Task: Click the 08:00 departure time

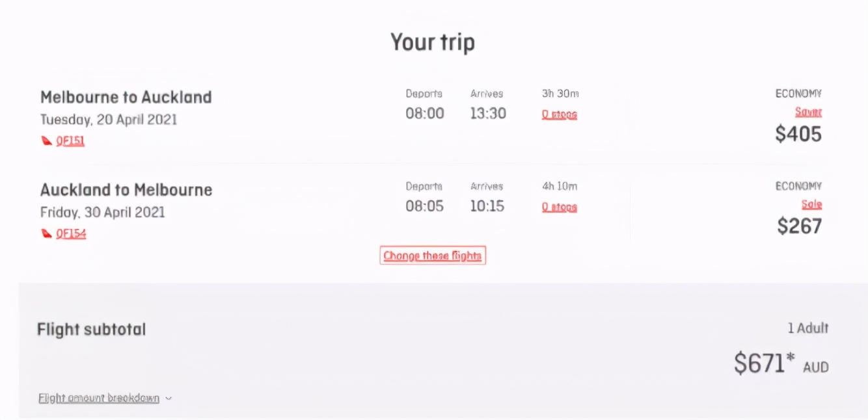Action: click(x=425, y=114)
